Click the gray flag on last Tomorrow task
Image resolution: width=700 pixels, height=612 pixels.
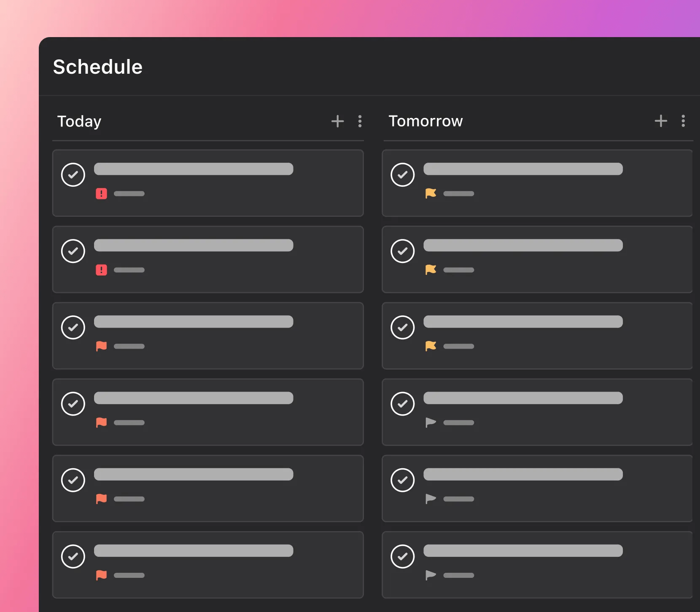coord(431,575)
